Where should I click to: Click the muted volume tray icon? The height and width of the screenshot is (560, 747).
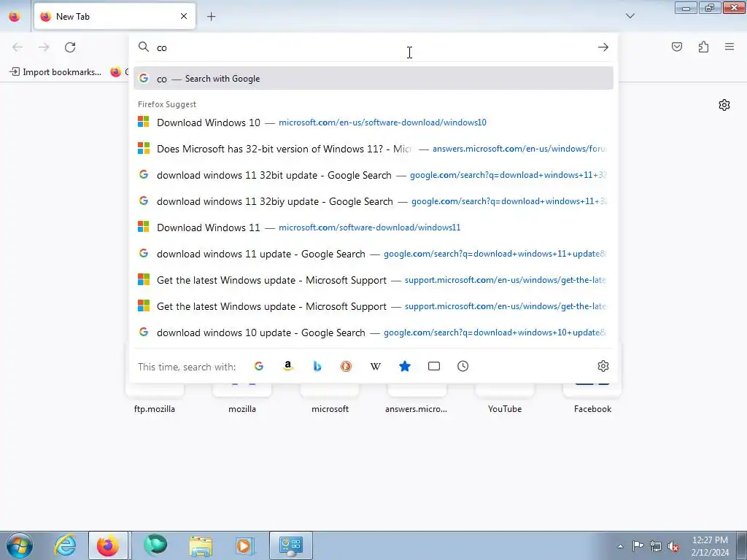(673, 546)
